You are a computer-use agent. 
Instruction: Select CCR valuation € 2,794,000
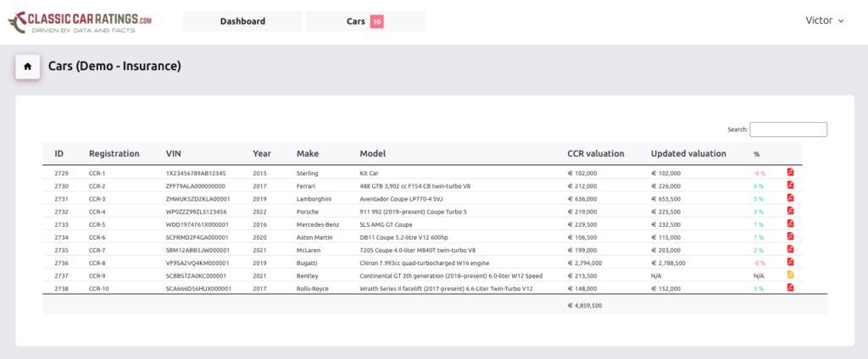coord(585,262)
